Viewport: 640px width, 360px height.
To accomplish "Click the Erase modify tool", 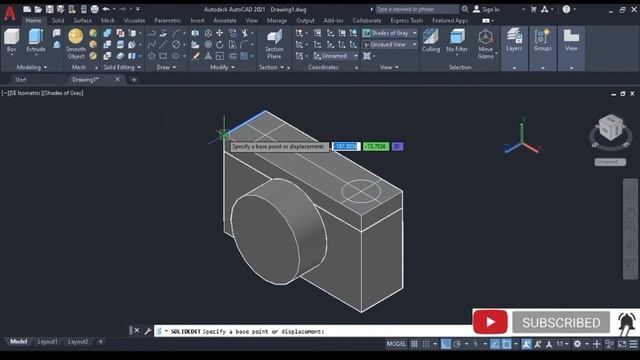I will 196,56.
